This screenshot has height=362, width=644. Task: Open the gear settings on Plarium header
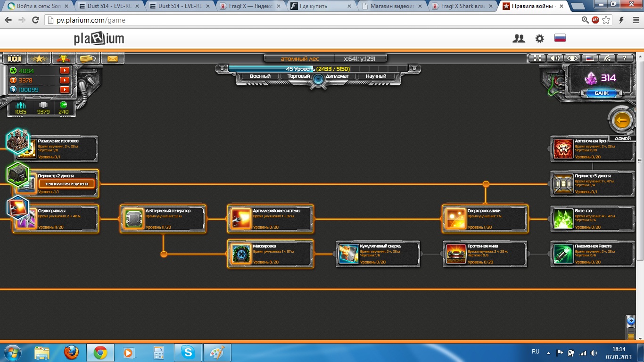click(x=540, y=39)
